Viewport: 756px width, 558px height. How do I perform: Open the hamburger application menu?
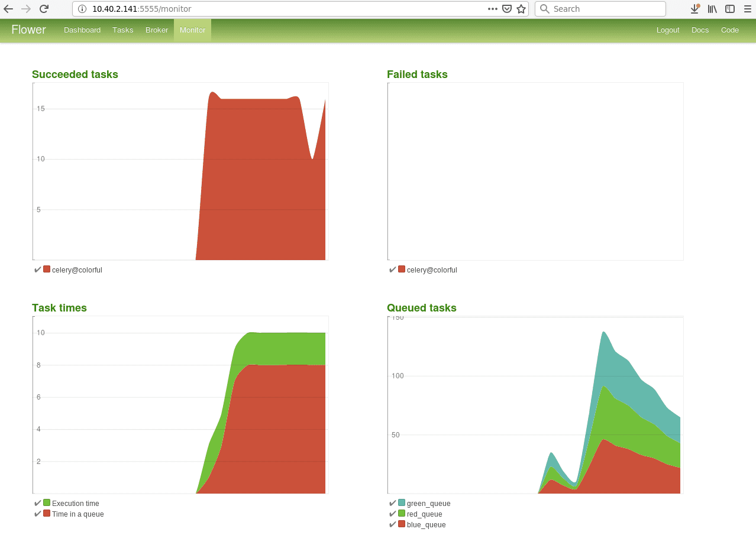click(x=748, y=9)
